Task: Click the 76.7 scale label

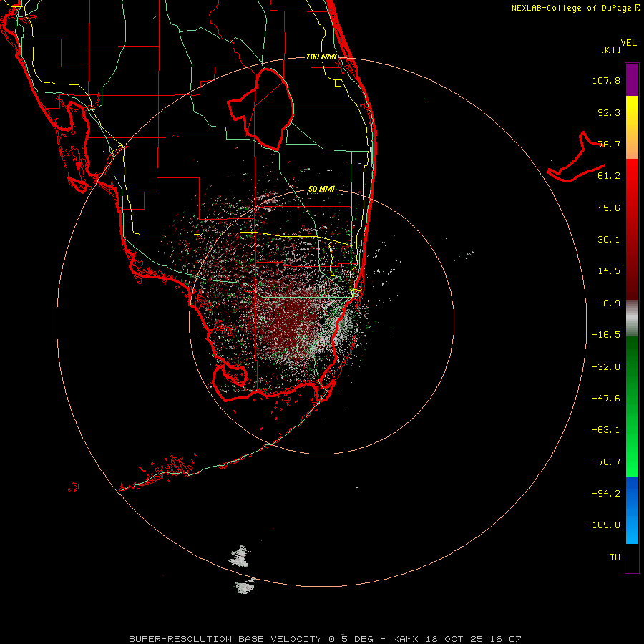Action: pyautogui.click(x=609, y=144)
